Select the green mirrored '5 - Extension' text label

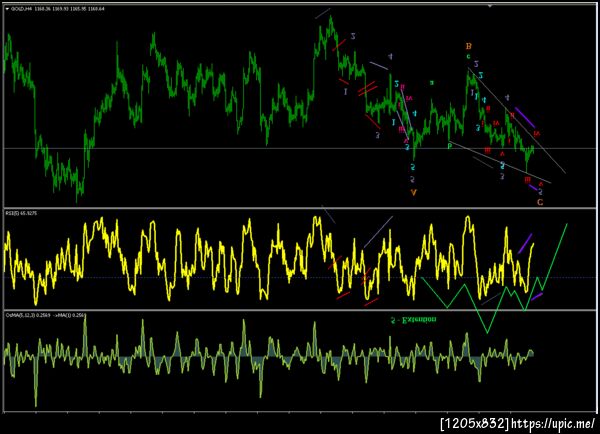[413, 320]
